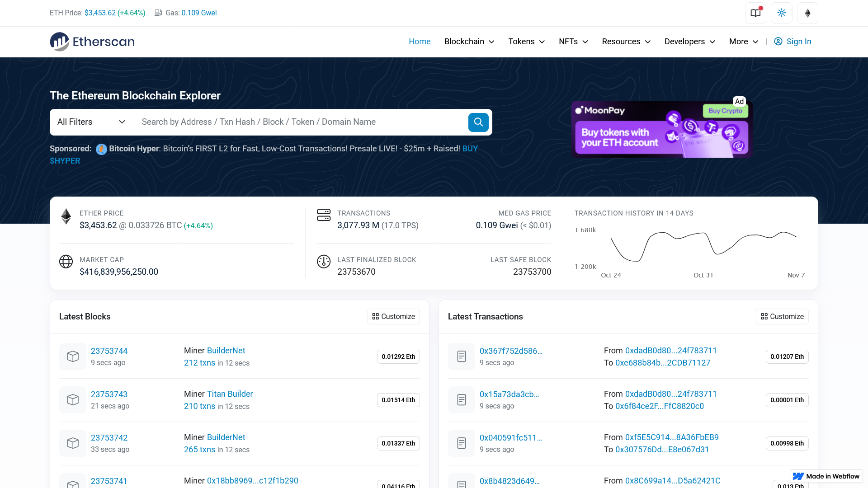Image resolution: width=868 pixels, height=488 pixels.
Task: Open To address 0xe688b84b...2CDB71127
Action: click(x=663, y=363)
